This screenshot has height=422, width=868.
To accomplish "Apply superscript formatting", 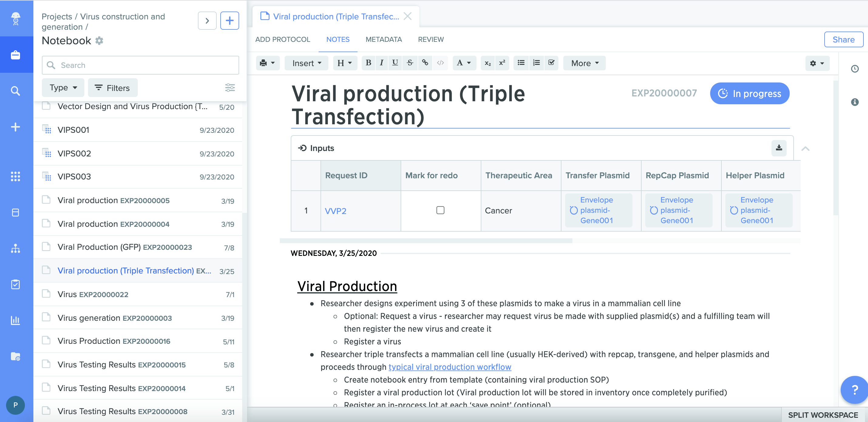I will point(502,63).
